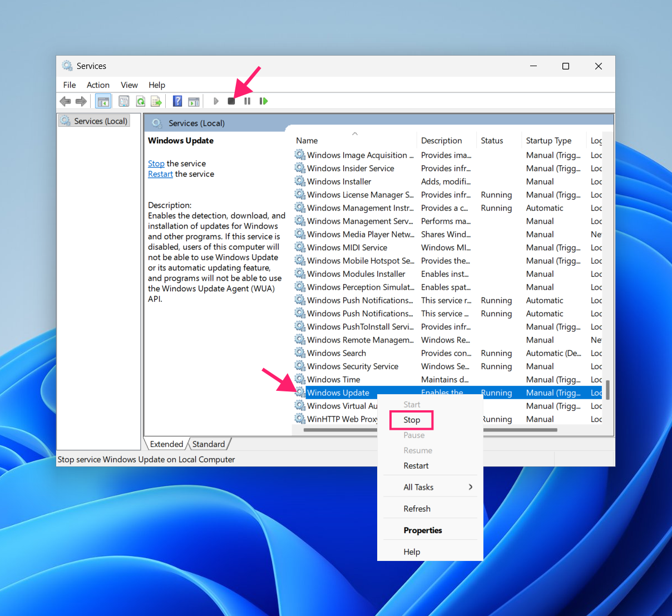Select Windows License Manager Service row

(x=448, y=195)
